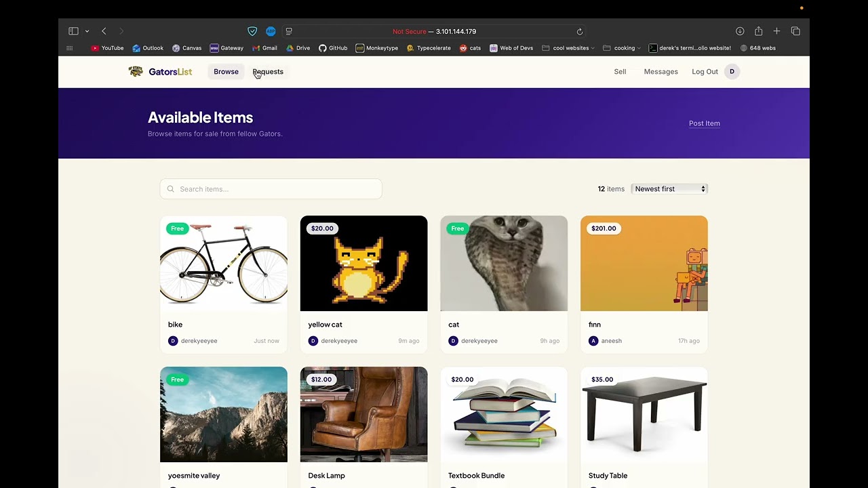Open the Safari downloads icon
Viewport: 868px width, 488px height.
click(x=740, y=31)
